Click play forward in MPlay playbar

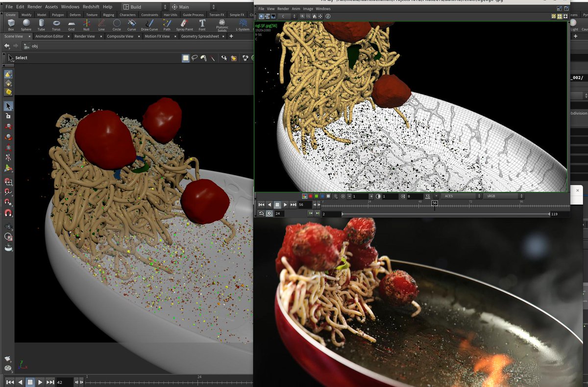click(x=285, y=205)
